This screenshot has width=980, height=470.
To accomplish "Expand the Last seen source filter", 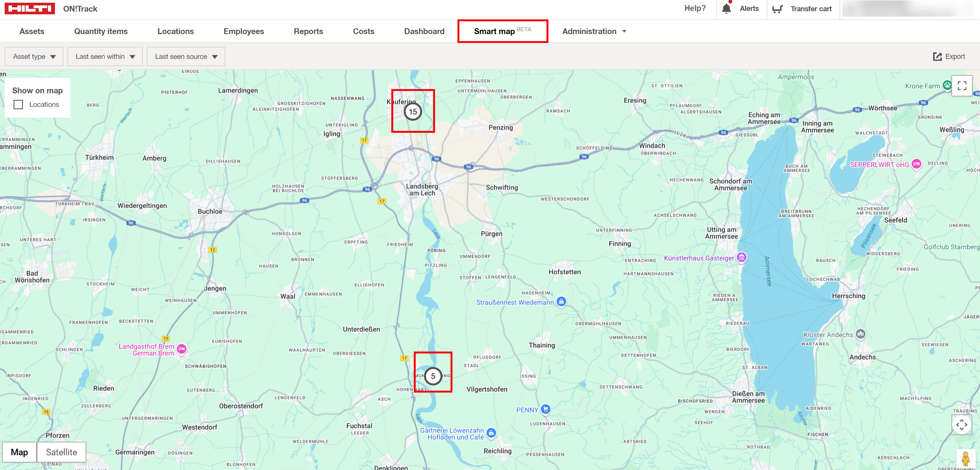I will tap(186, 57).
